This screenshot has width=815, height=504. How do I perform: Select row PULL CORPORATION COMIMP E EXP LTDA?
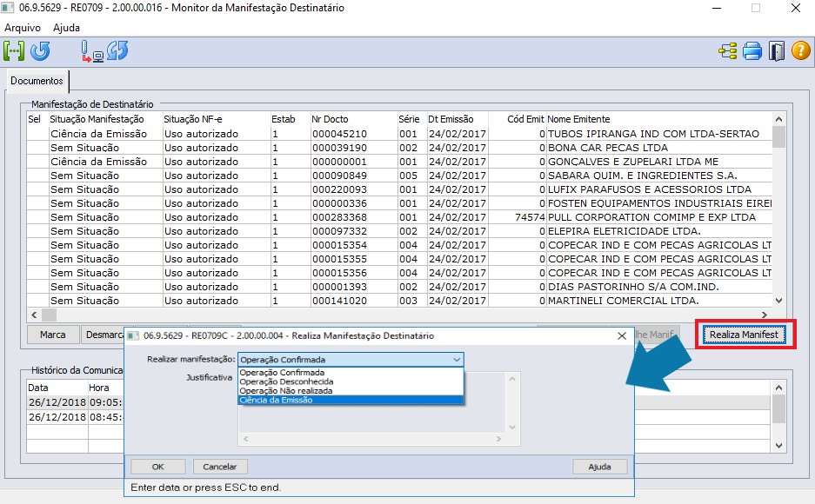[x=399, y=217]
